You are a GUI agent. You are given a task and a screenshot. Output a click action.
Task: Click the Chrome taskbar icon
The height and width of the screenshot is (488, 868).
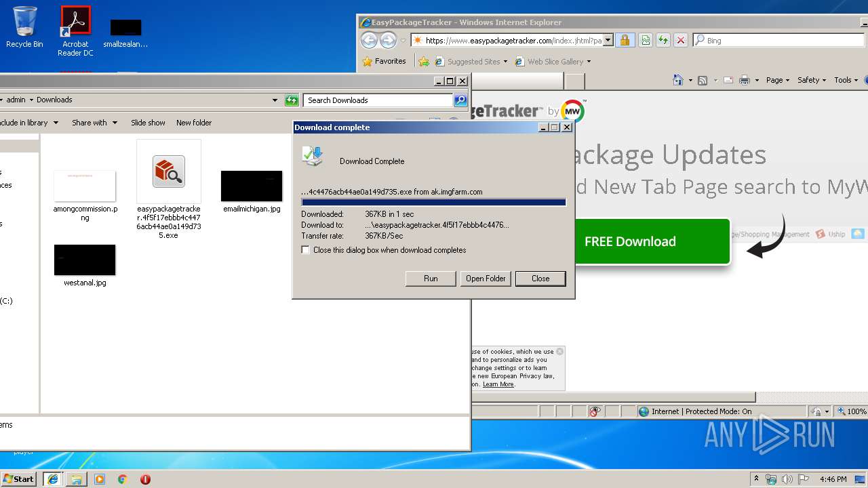(123, 479)
